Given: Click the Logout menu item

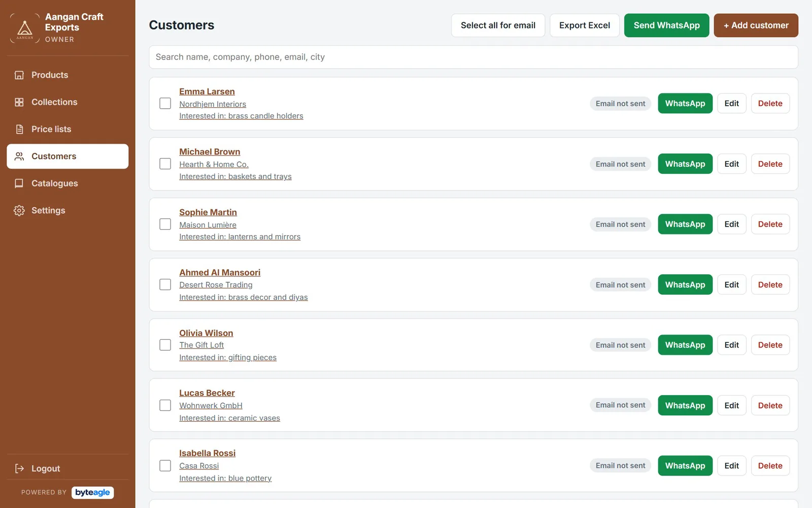Looking at the screenshot, I should (67, 468).
